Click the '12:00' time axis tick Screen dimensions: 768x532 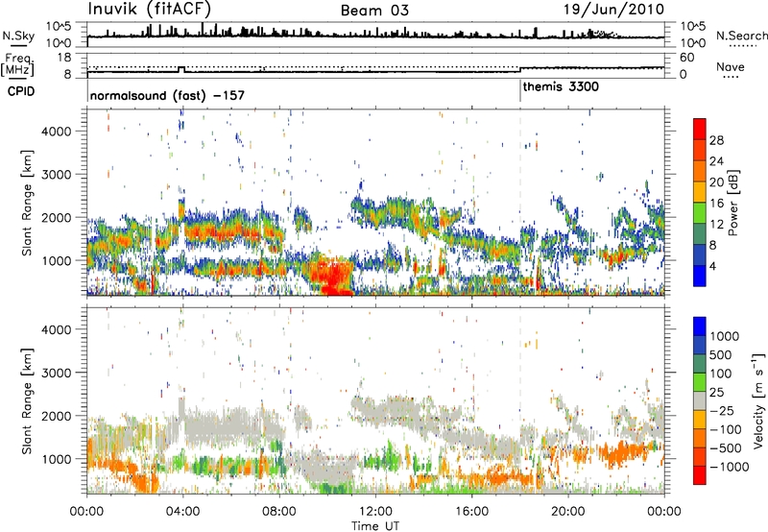pos(375,512)
